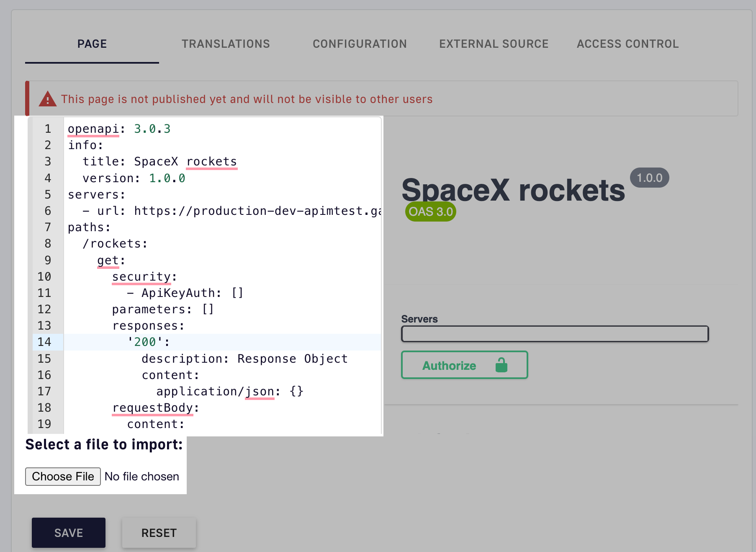Click the 1.0.0 version badge
The width and height of the screenshot is (756, 552).
[x=649, y=178]
